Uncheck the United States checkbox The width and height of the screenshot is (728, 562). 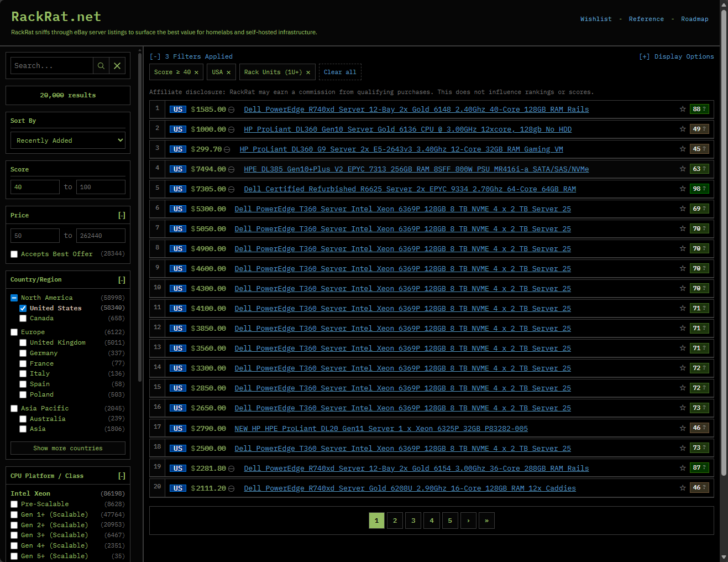pyautogui.click(x=23, y=308)
